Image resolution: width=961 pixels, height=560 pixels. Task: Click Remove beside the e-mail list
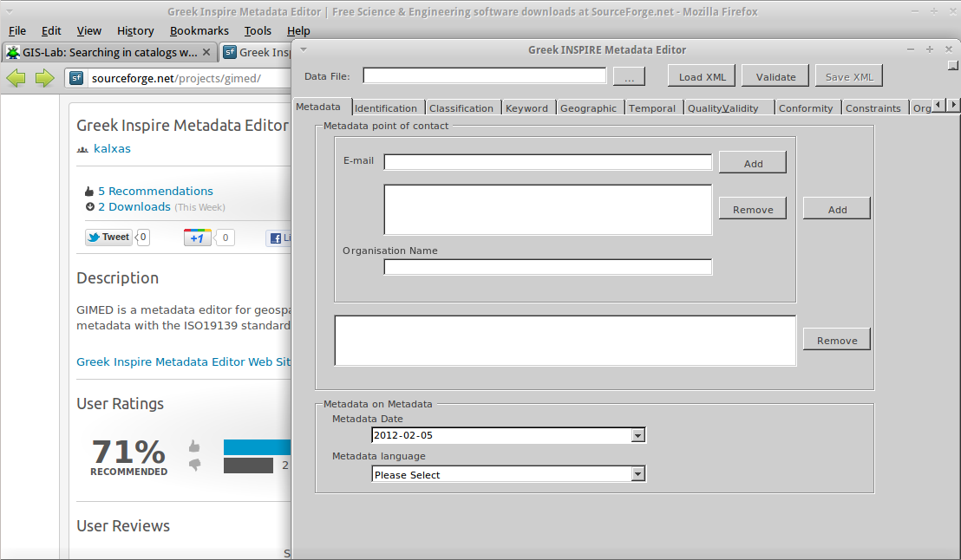click(753, 209)
